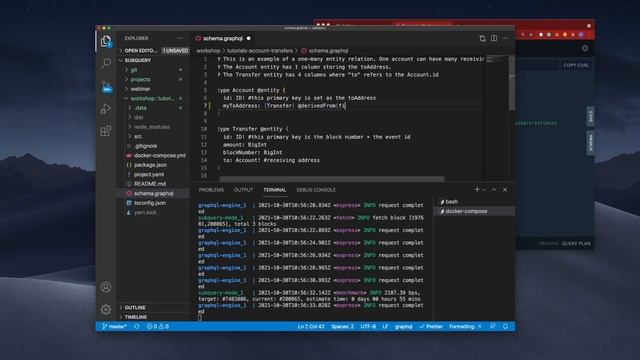This screenshot has width=640, height=360.
Task: Expand the webinar folder
Action: click(153, 89)
